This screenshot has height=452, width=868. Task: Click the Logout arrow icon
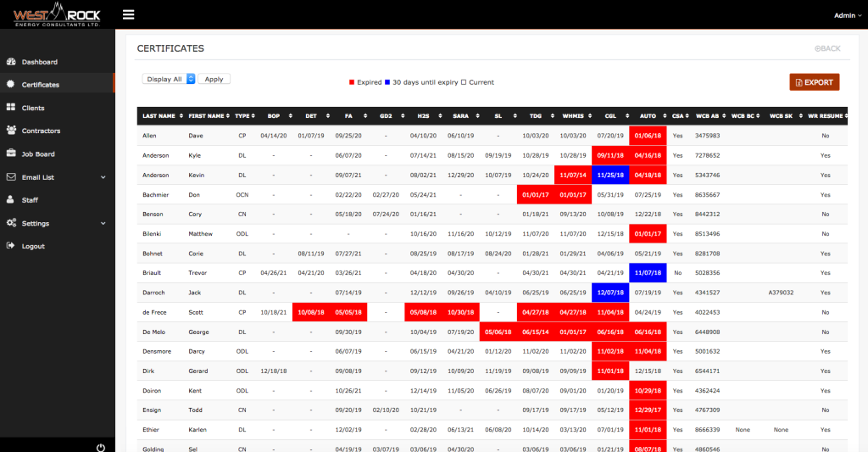tap(10, 245)
